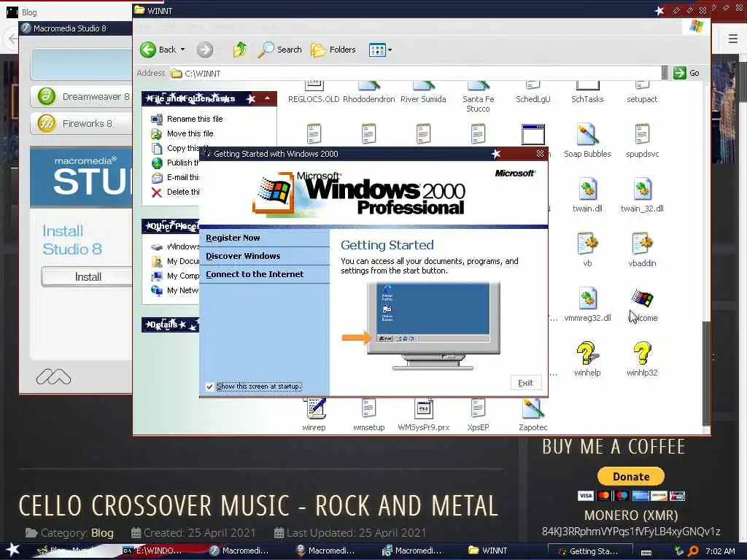The image size is (747, 560).
Task: Select the WMSysPr9.prx file
Action: point(424,414)
